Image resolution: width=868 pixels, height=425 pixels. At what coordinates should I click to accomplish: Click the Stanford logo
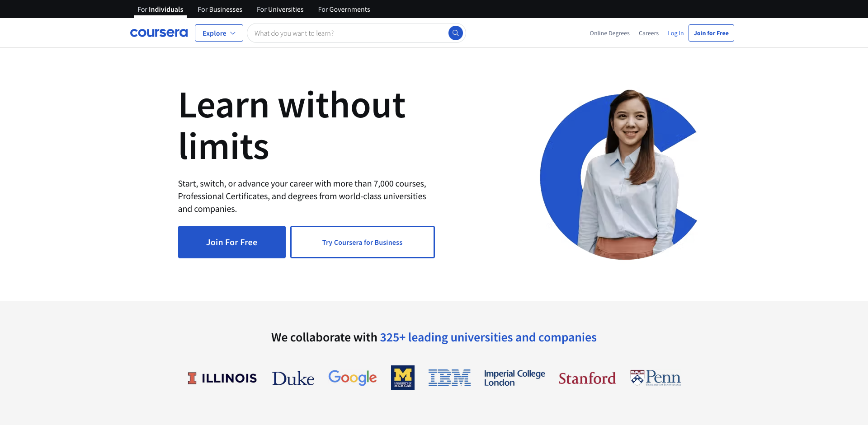coord(587,378)
